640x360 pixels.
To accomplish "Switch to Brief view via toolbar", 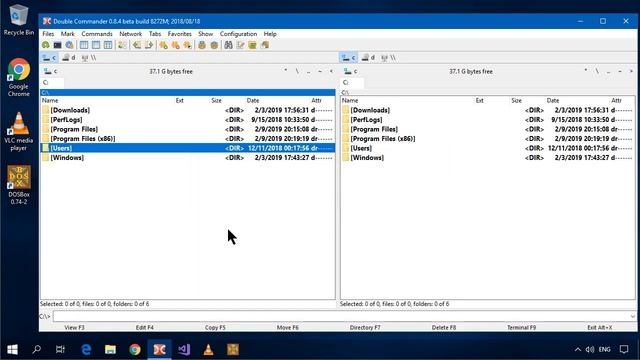I will click(84, 45).
